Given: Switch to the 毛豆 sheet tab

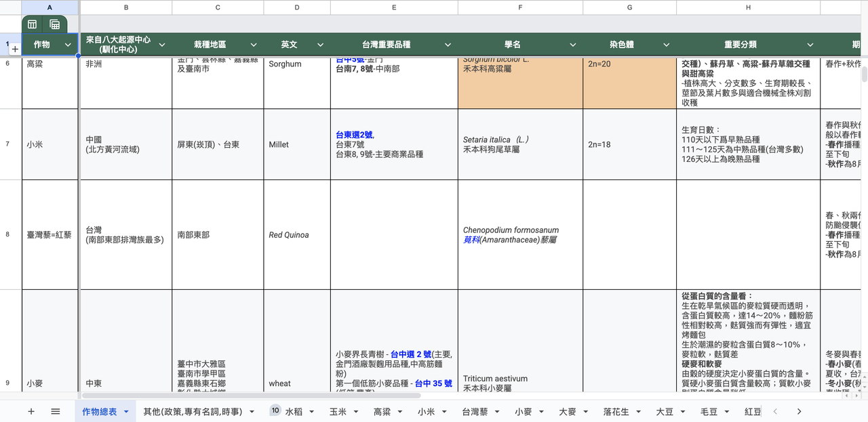Looking at the screenshot, I should pos(709,411).
